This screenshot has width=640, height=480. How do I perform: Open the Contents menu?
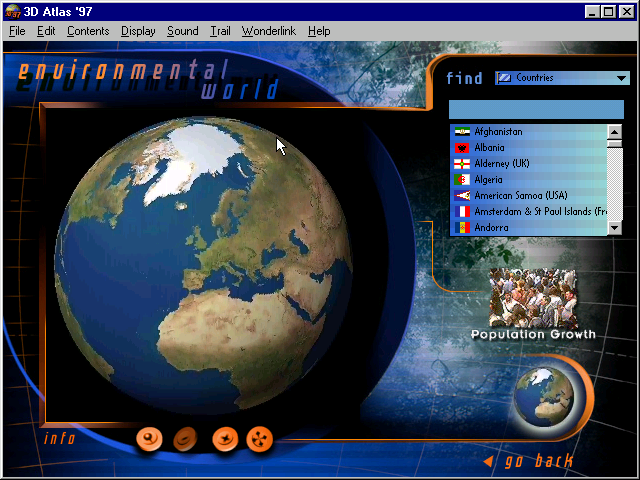point(88,31)
